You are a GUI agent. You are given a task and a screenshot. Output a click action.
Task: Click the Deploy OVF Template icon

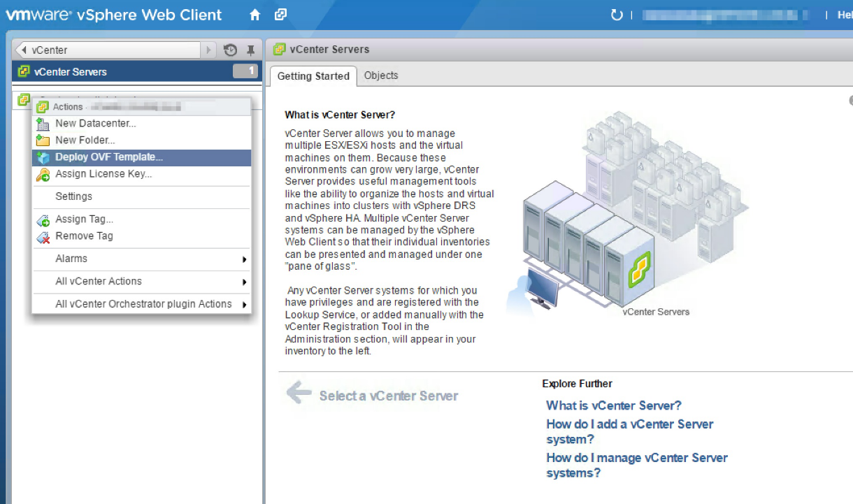tap(43, 157)
